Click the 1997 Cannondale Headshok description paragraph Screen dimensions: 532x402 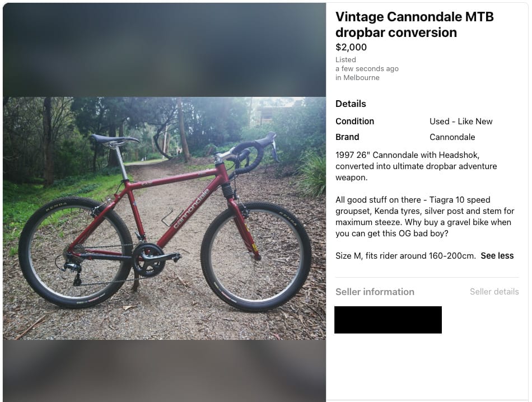[416, 166]
